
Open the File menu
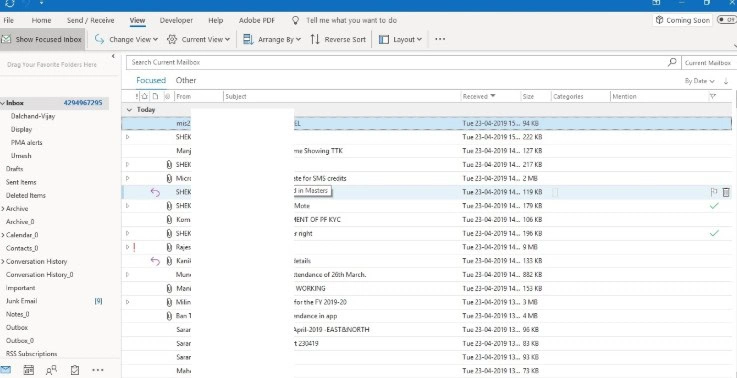coord(8,20)
